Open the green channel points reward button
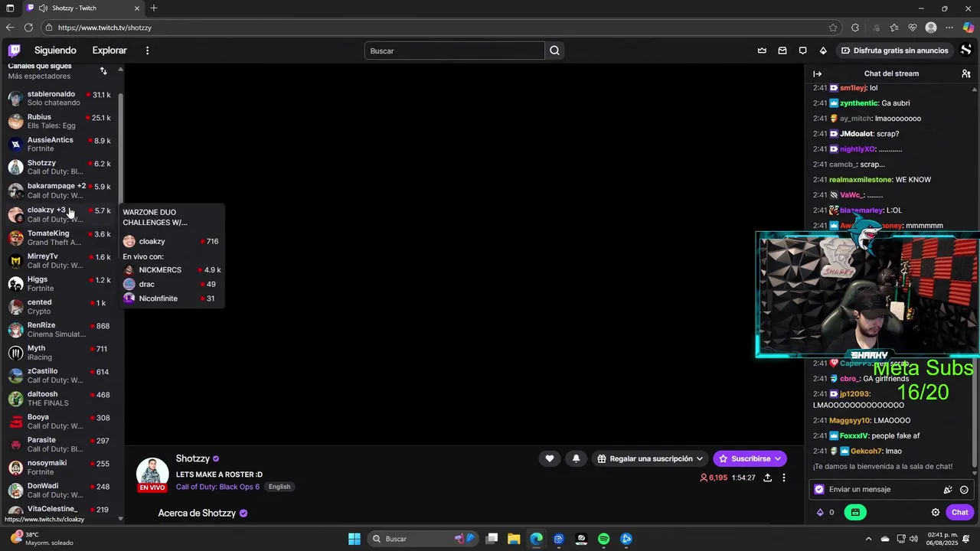The image size is (980, 551). (x=855, y=513)
